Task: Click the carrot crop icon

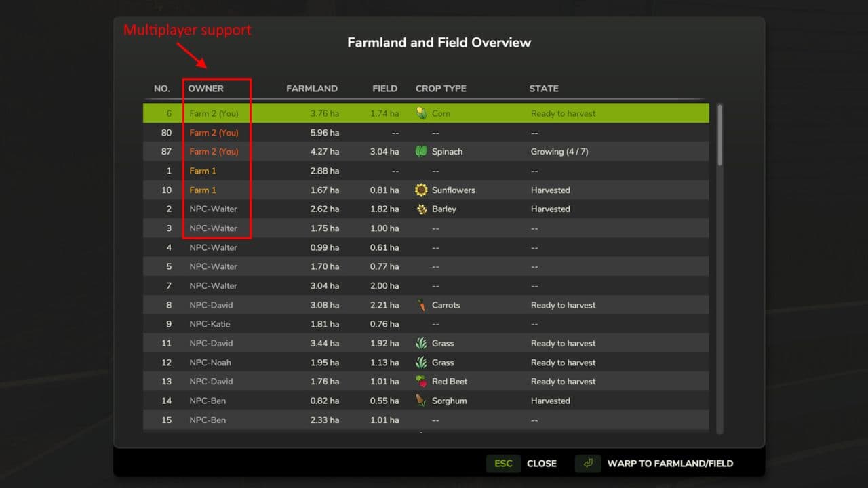Action: [421, 305]
